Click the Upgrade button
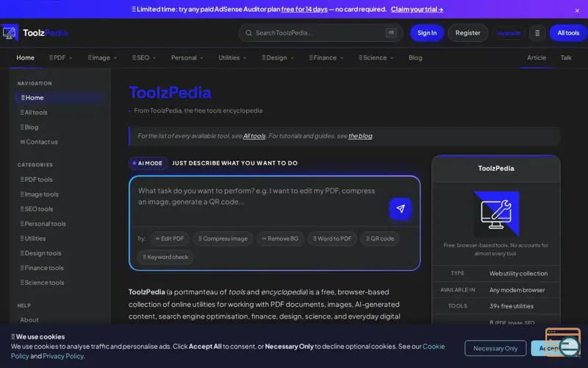Image resolution: width=588 pixels, height=368 pixels. (x=509, y=33)
